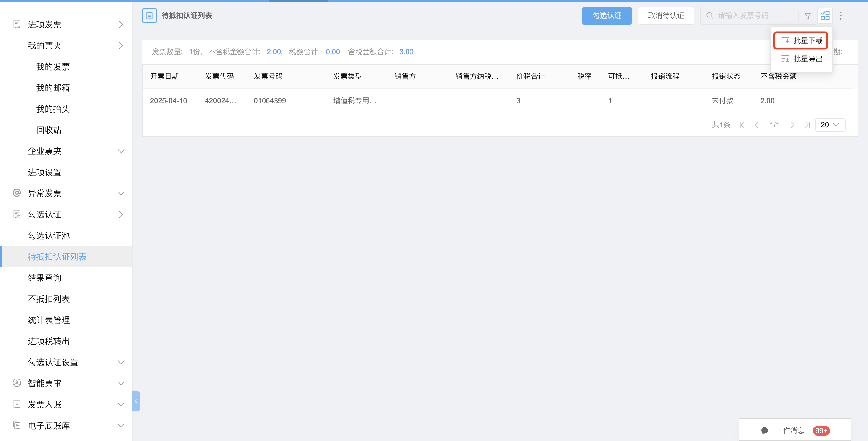Click the blue 勾选认证 button
This screenshot has height=441, width=868.
click(607, 15)
